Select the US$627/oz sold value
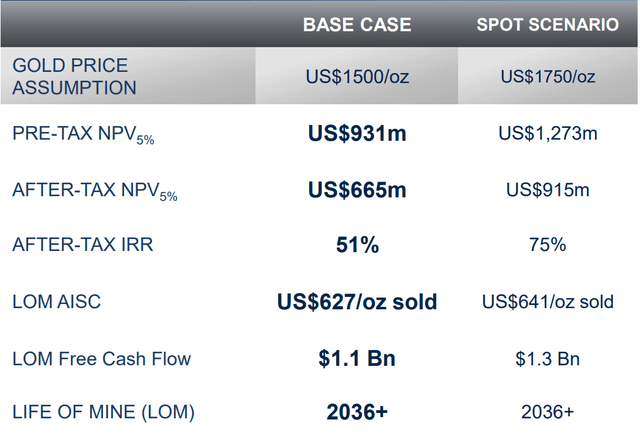The image size is (640, 446). pyautogui.click(x=356, y=302)
